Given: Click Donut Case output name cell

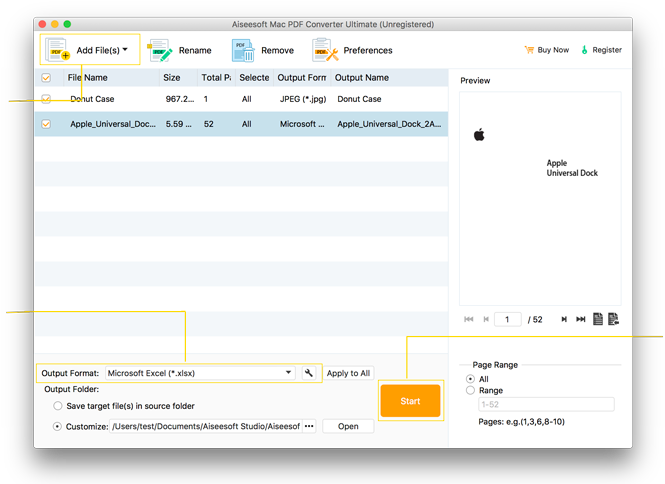Looking at the screenshot, I should click(359, 99).
